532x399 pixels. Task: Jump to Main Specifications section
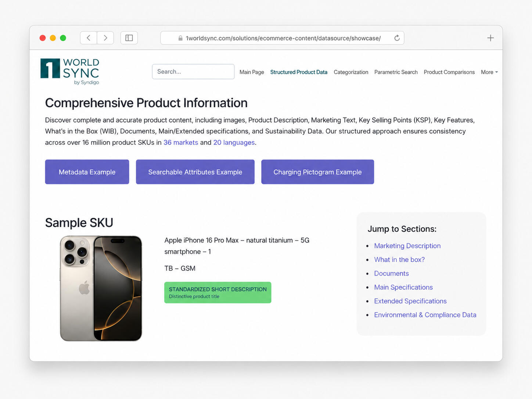pos(403,287)
